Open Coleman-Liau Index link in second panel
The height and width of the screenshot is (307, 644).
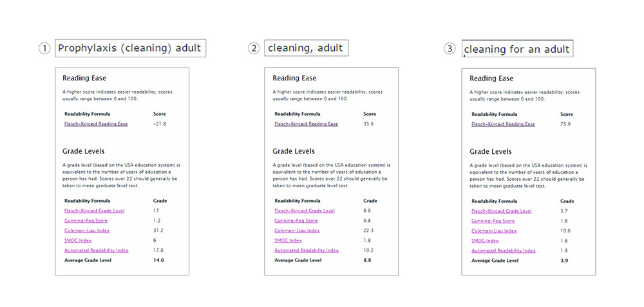(x=297, y=230)
